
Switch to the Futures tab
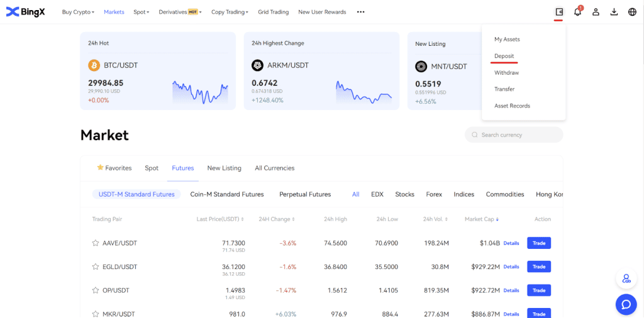[183, 168]
